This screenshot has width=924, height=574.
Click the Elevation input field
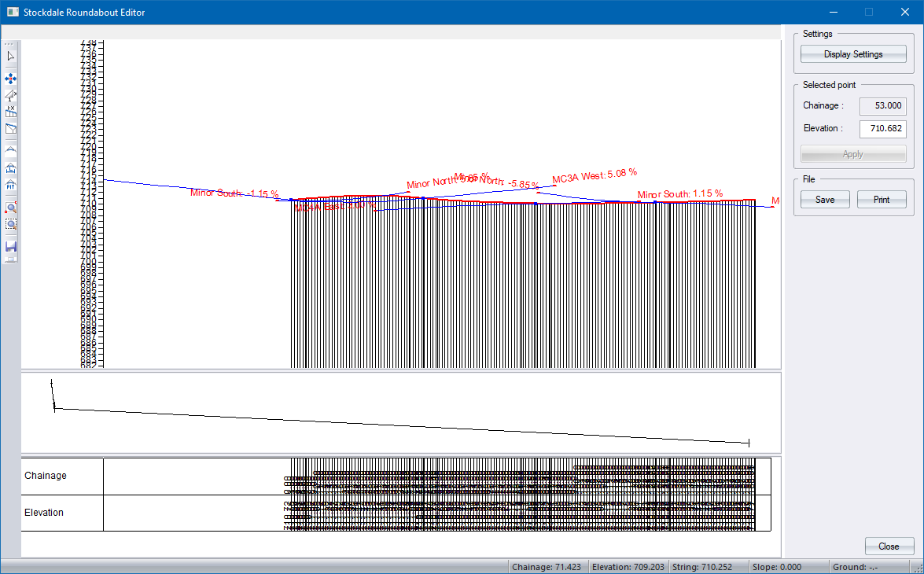point(882,128)
